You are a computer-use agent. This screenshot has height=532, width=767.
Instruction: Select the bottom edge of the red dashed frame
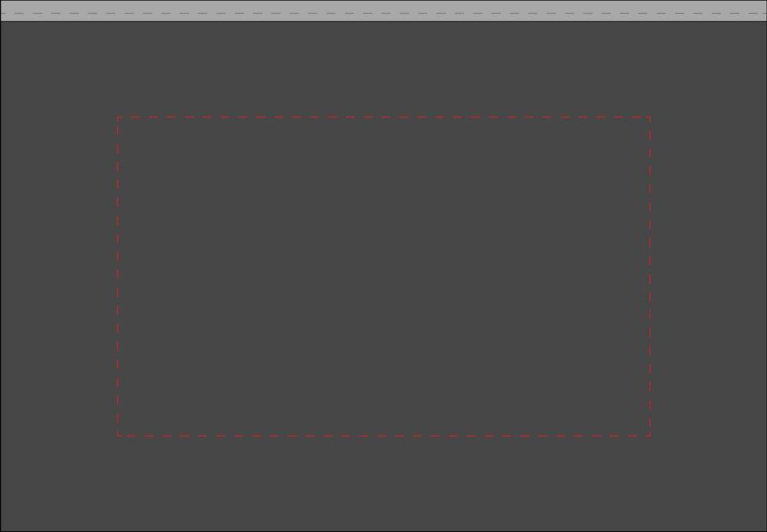coord(383,435)
